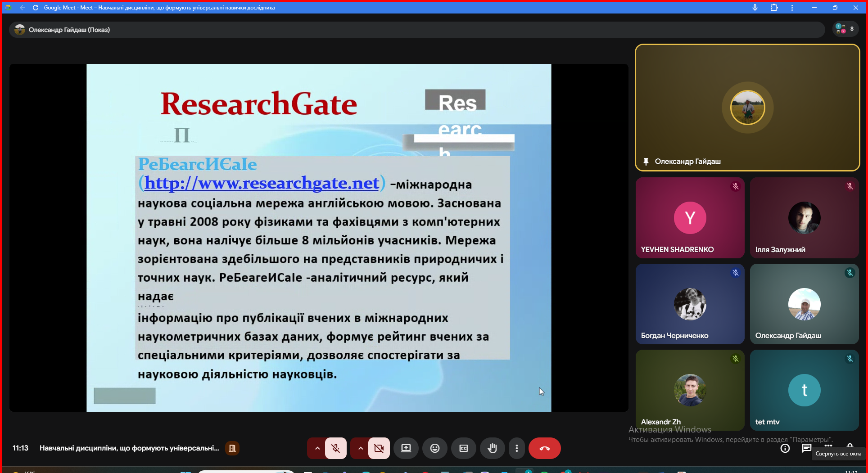Reload the Google Meet page
868x473 pixels.
pyautogui.click(x=36, y=8)
